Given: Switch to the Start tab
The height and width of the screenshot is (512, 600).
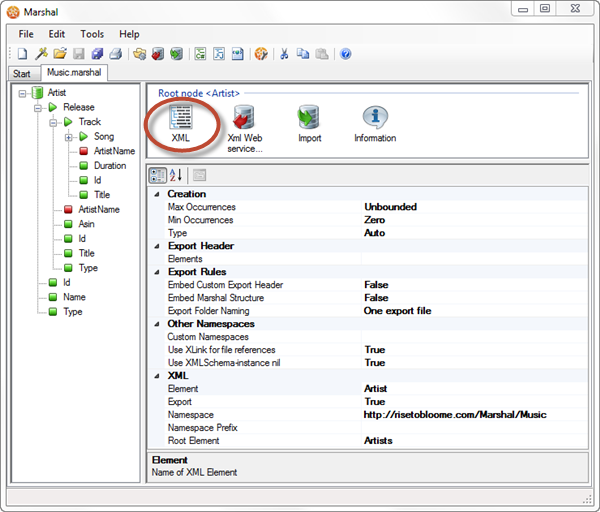Looking at the screenshot, I should point(22,73).
